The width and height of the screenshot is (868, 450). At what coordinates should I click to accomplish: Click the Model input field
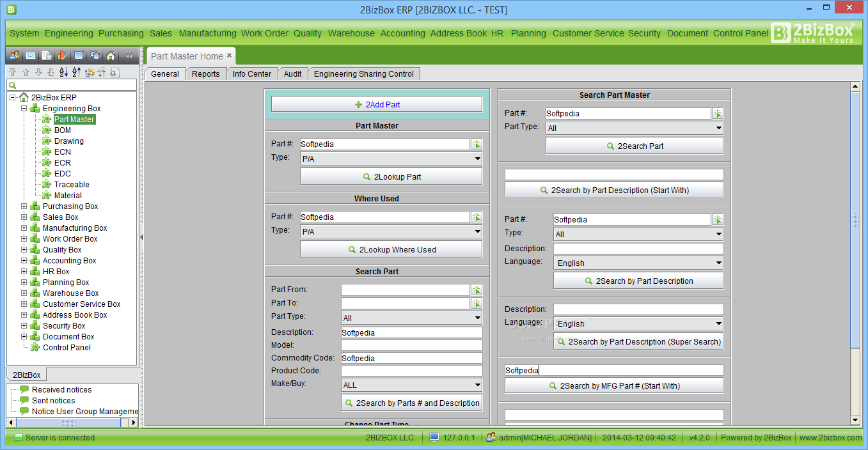411,345
